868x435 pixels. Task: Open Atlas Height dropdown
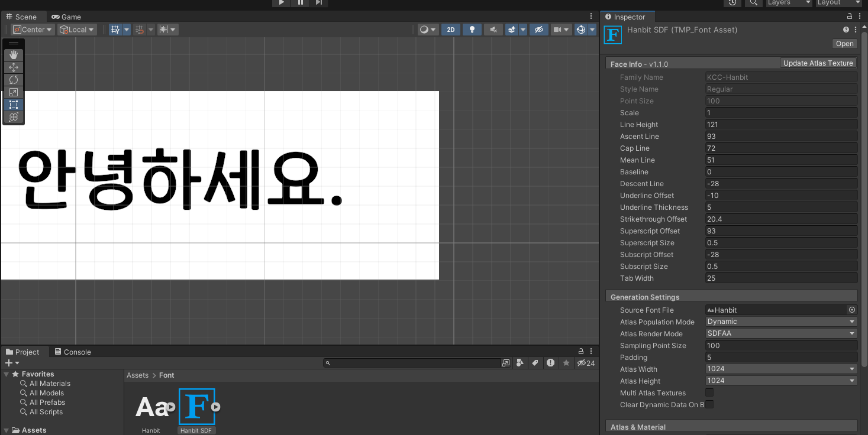pos(781,381)
